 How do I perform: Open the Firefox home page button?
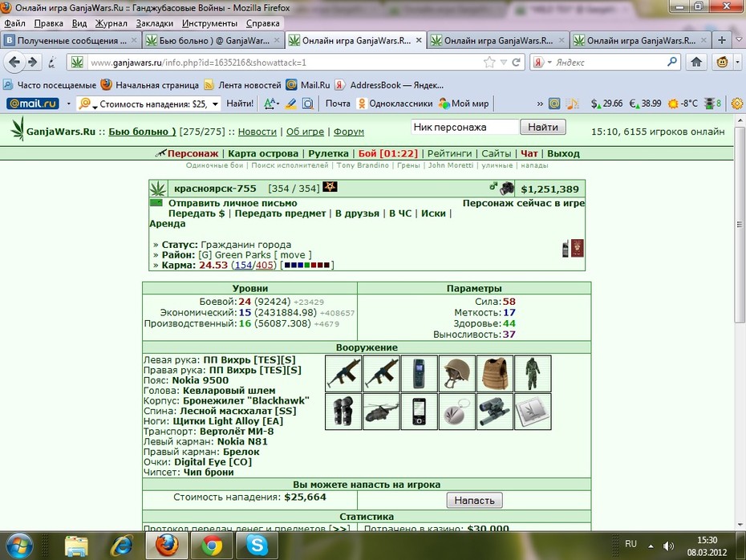696,62
